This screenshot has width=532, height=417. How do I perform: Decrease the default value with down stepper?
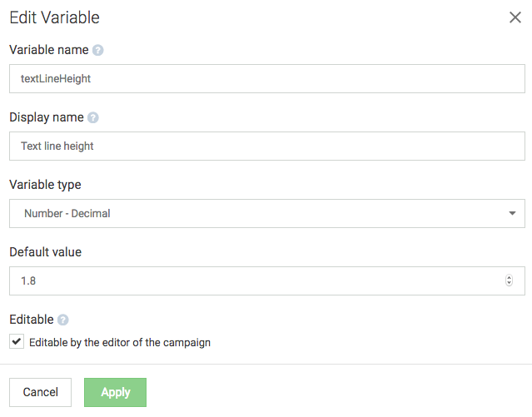click(x=510, y=284)
